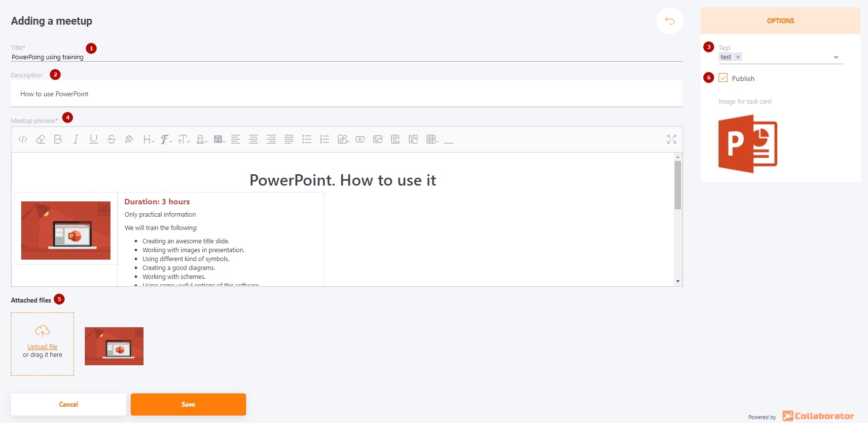Click the Save button
This screenshot has width=868, height=423.
point(188,404)
